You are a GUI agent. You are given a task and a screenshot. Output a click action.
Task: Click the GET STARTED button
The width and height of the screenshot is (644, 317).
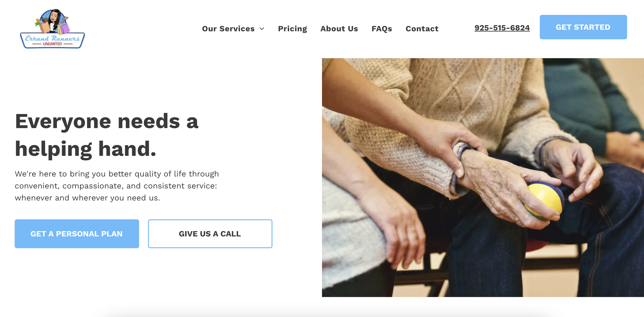583,27
